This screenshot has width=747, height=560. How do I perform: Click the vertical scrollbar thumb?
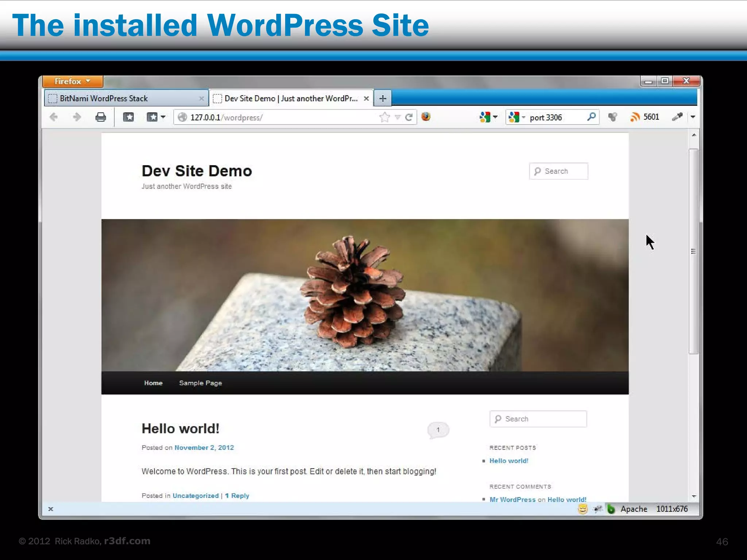pos(693,251)
